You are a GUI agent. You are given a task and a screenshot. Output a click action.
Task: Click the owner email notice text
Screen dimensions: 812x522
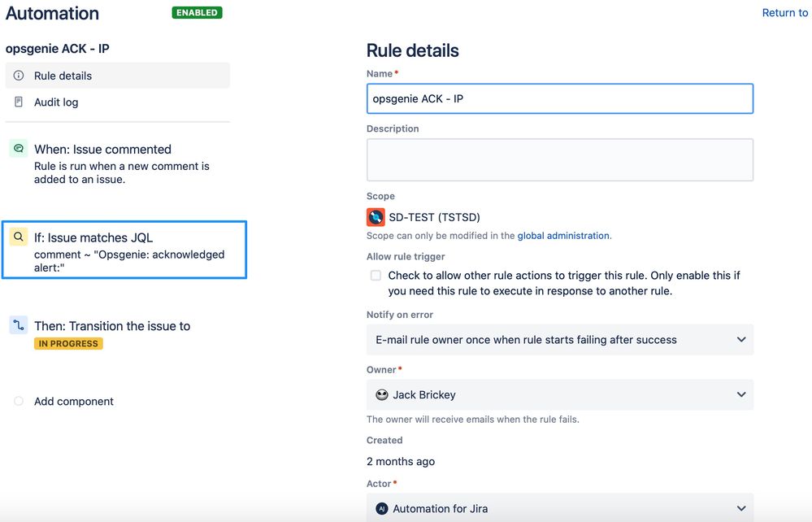point(473,420)
